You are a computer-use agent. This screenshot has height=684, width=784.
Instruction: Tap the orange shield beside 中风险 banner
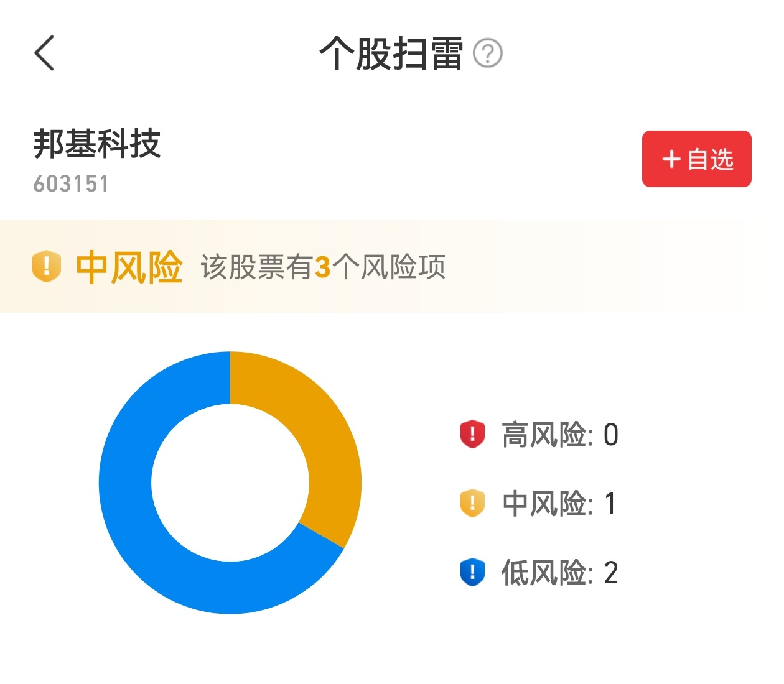point(47,267)
